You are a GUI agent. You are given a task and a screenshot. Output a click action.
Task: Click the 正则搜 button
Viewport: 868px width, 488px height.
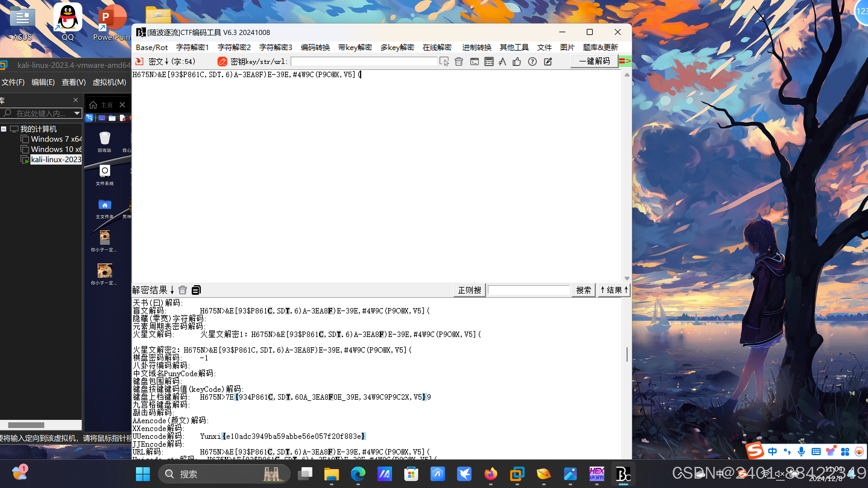pyautogui.click(x=469, y=290)
